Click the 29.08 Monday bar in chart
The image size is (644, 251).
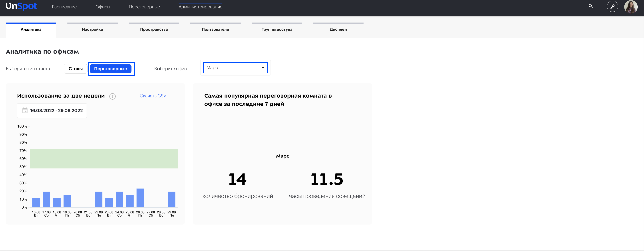tap(172, 200)
